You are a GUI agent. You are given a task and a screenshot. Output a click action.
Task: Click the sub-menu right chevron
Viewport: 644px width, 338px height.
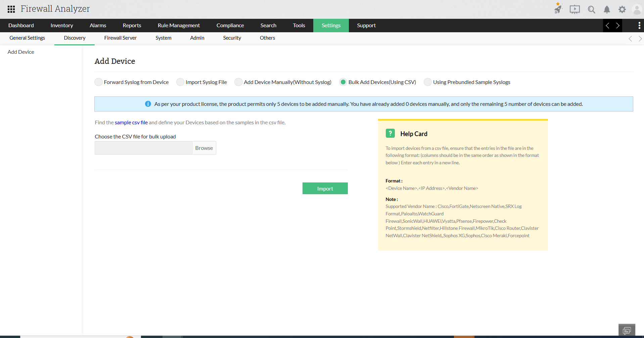[x=640, y=39]
